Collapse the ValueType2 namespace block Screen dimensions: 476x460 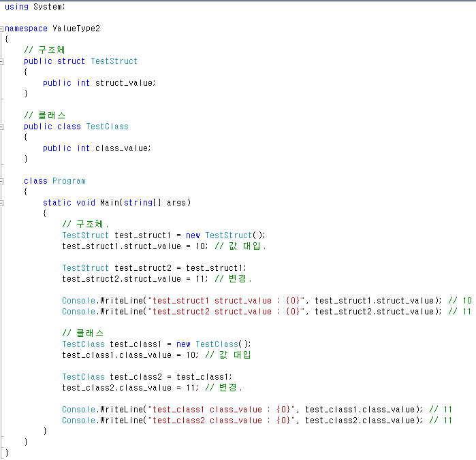[1, 29]
